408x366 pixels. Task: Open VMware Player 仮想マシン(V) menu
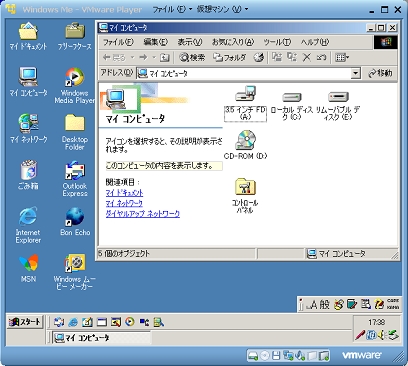pyautogui.click(x=222, y=9)
